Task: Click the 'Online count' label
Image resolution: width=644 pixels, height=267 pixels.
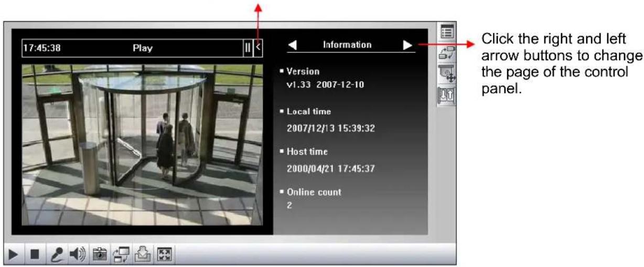Action: pos(314,192)
